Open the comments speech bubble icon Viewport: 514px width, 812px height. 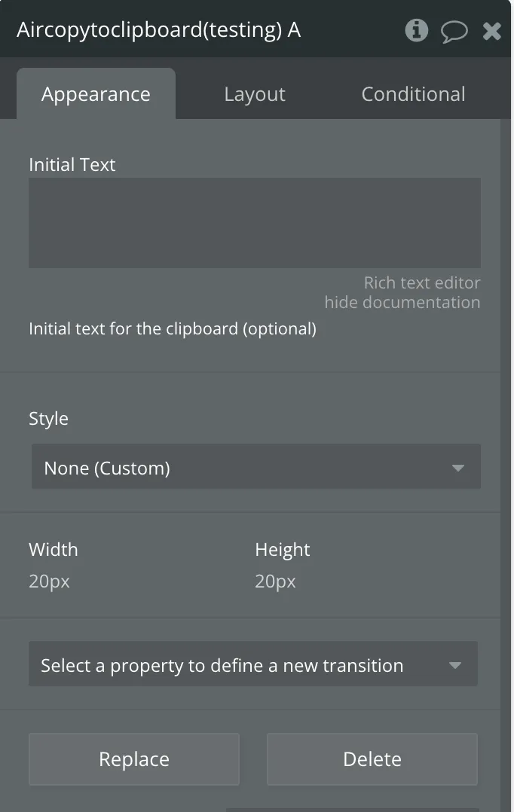point(454,31)
